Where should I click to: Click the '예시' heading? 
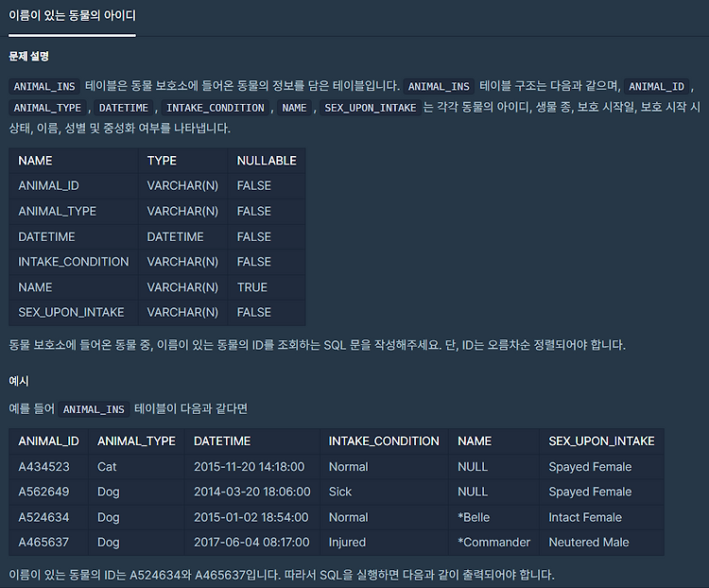[x=19, y=381]
